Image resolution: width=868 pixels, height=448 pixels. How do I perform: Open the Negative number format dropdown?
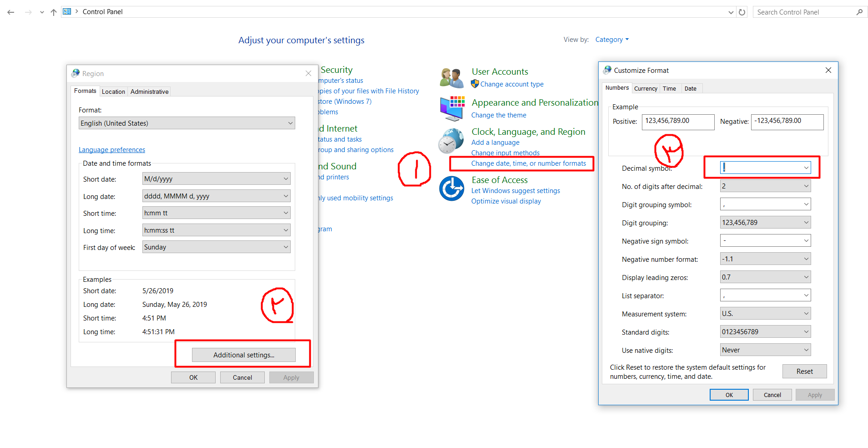point(765,259)
